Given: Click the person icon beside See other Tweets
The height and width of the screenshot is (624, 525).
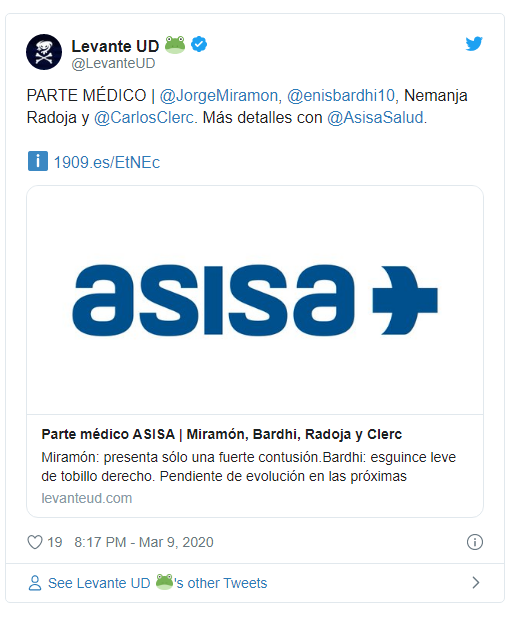Looking at the screenshot, I should (35, 583).
